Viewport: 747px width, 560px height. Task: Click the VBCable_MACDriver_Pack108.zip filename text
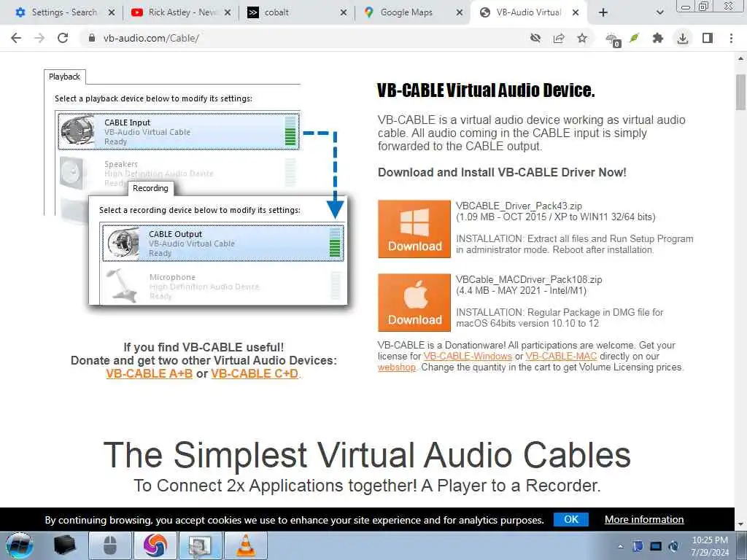coord(529,279)
